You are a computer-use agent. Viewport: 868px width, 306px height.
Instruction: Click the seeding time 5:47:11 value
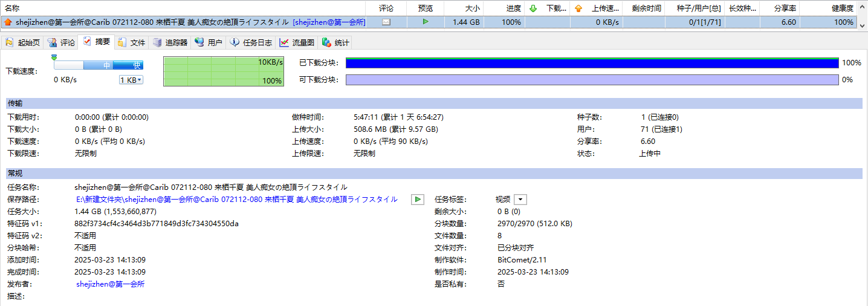point(398,117)
